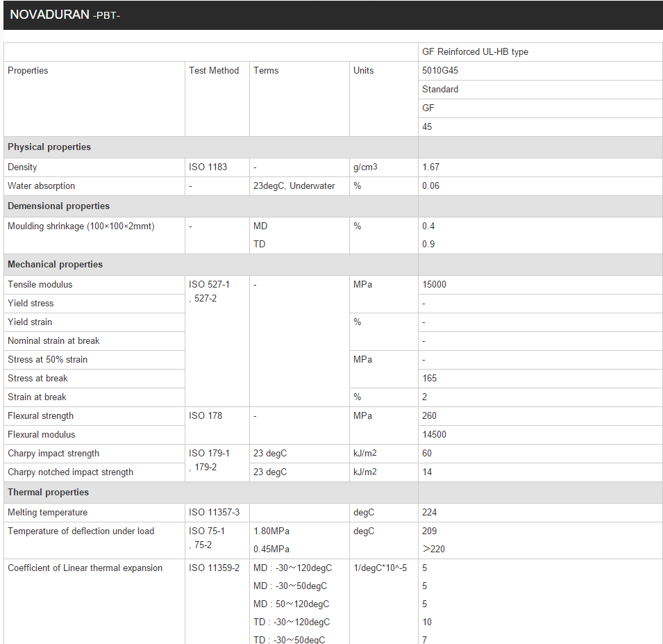
Task: Click the 'Strain at break' row label
Action: click(x=37, y=397)
